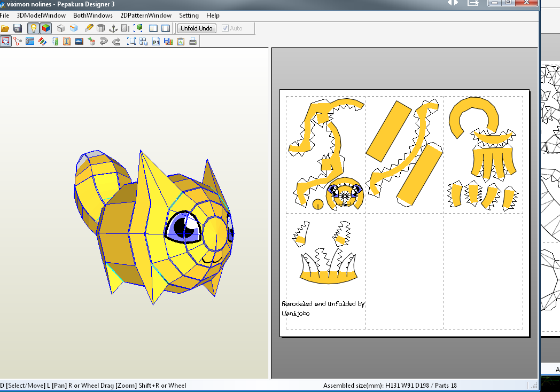Click the 'Wanijobo' credit text

tap(295, 313)
